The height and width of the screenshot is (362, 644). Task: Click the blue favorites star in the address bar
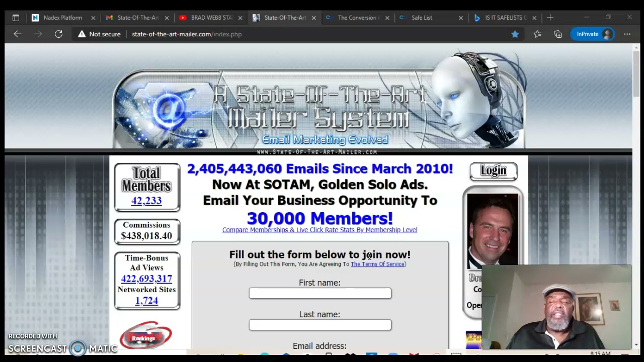coord(515,34)
